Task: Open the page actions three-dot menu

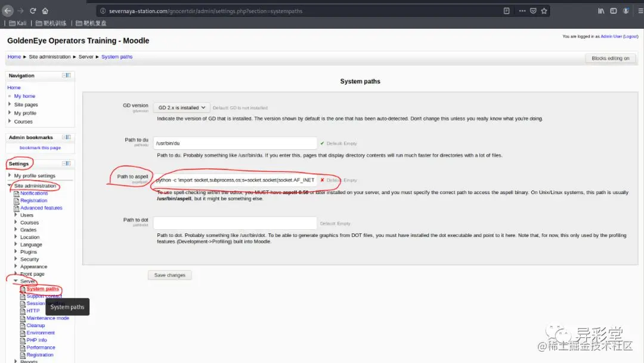Action: click(522, 11)
